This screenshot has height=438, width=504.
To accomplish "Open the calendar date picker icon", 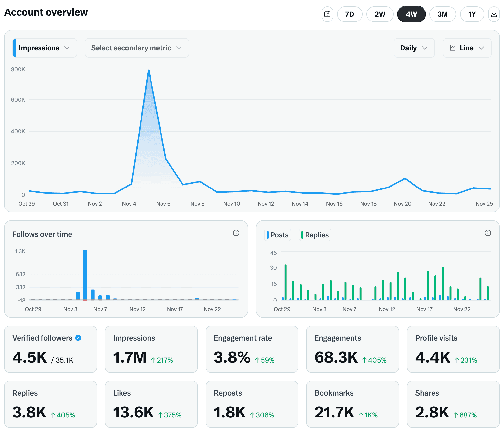I will pos(327,14).
